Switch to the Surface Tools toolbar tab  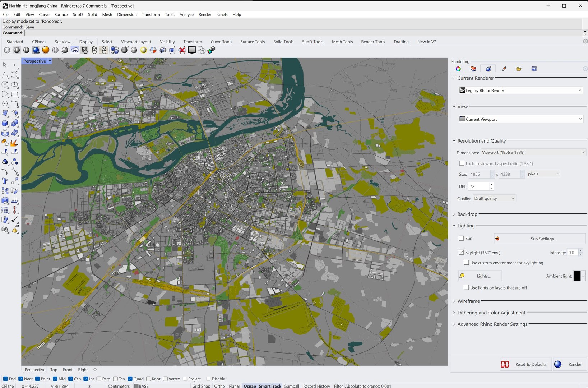[x=252, y=42]
